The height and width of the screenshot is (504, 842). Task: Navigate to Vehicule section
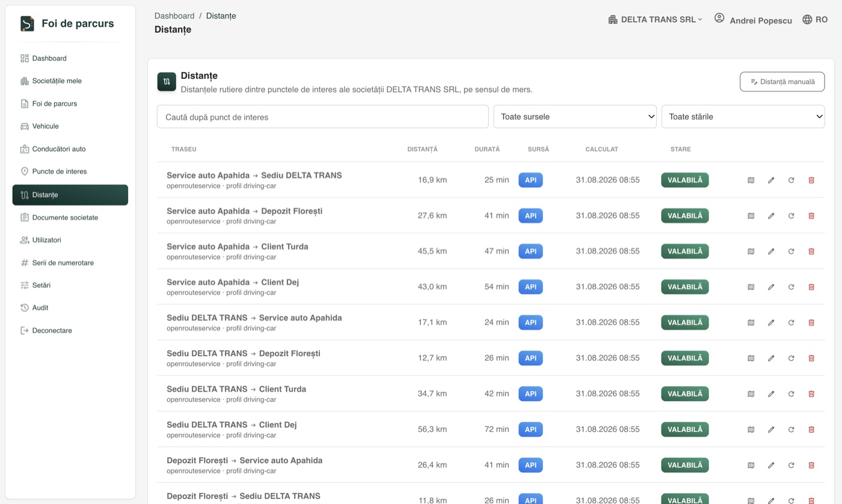tap(70, 126)
